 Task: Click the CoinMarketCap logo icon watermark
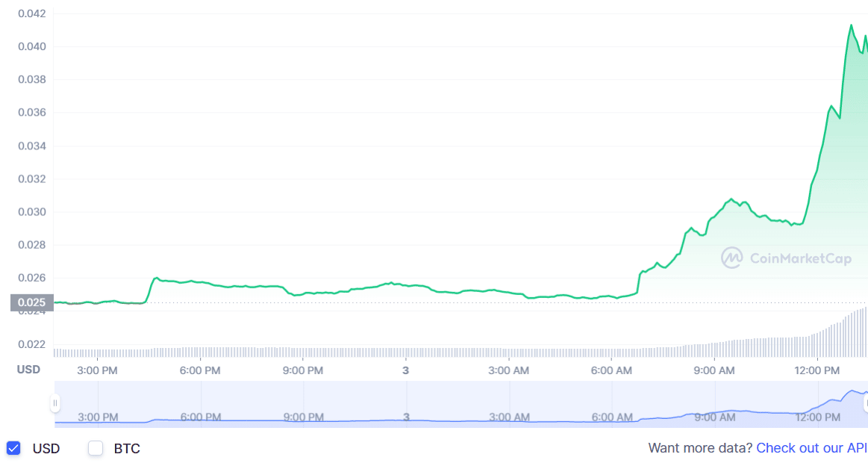(731, 258)
